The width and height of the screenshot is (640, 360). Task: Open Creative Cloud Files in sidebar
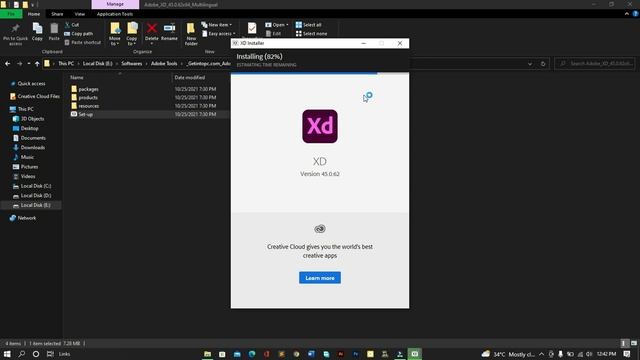pyautogui.click(x=38, y=96)
